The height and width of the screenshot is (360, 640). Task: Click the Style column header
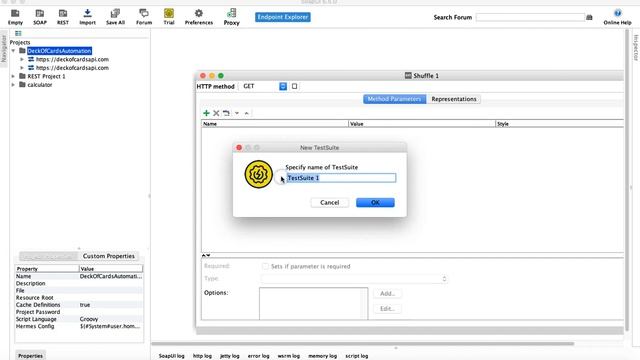[x=560, y=124]
